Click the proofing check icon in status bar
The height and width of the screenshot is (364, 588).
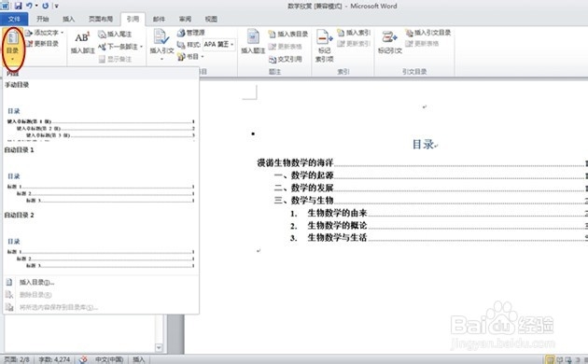[x=83, y=359]
